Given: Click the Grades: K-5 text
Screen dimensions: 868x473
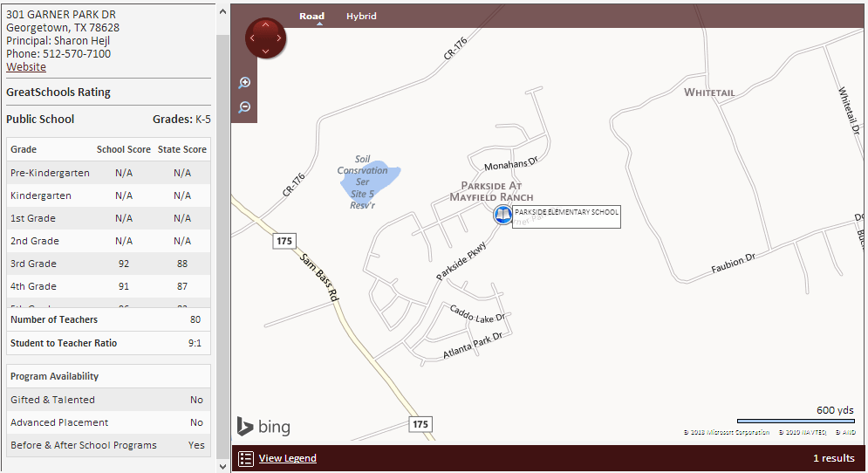Looking at the screenshot, I should tap(181, 119).
